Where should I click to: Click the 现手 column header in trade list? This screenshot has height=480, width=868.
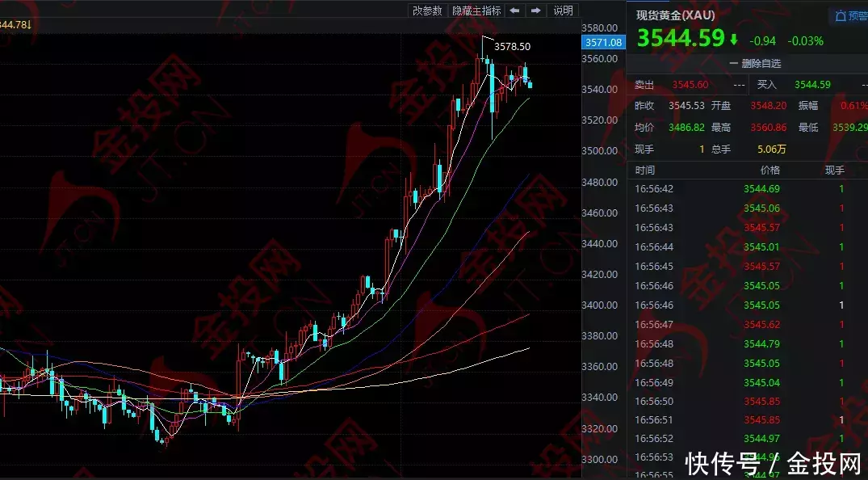[833, 171]
